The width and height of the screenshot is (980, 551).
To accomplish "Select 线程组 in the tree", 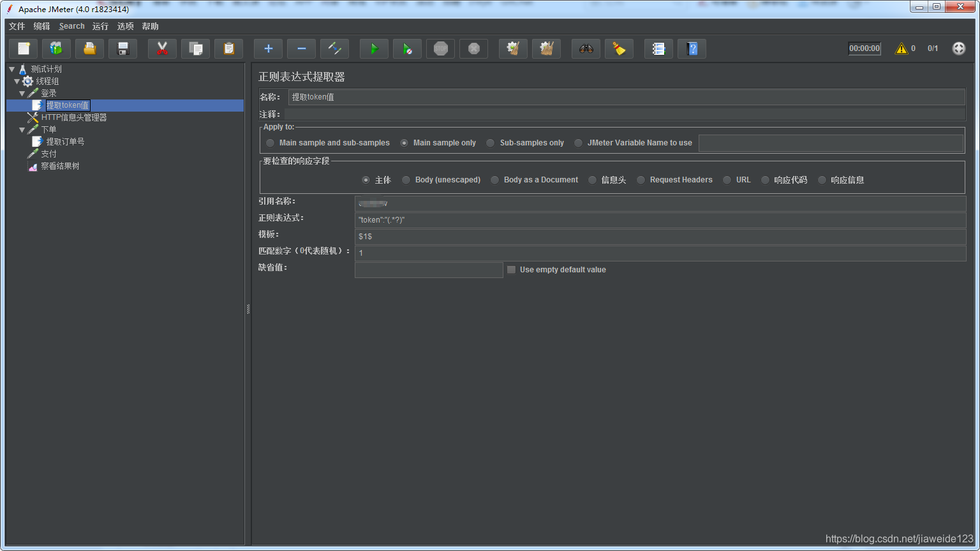I will (47, 81).
